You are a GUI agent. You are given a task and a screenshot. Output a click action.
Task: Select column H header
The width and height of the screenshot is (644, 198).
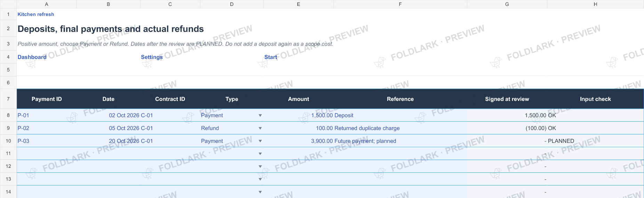coord(595,4)
